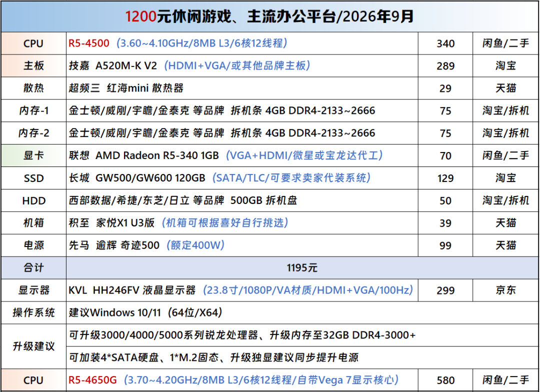Screen dimensions: 540x392
Task: Click '淘宝/拆机' in the 内存-1 row
Action: click(x=505, y=110)
